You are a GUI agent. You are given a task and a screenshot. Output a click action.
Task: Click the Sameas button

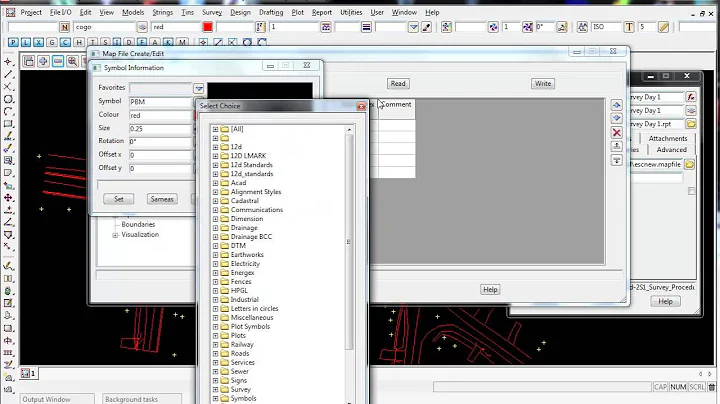(x=162, y=199)
